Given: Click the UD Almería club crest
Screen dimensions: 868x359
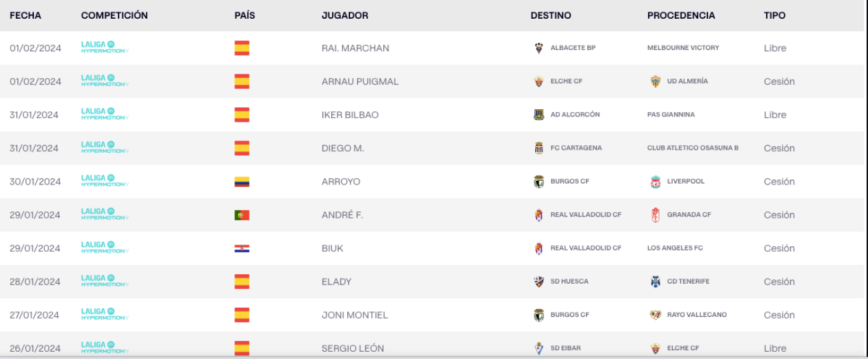Looking at the screenshot, I should pyautogui.click(x=655, y=82).
